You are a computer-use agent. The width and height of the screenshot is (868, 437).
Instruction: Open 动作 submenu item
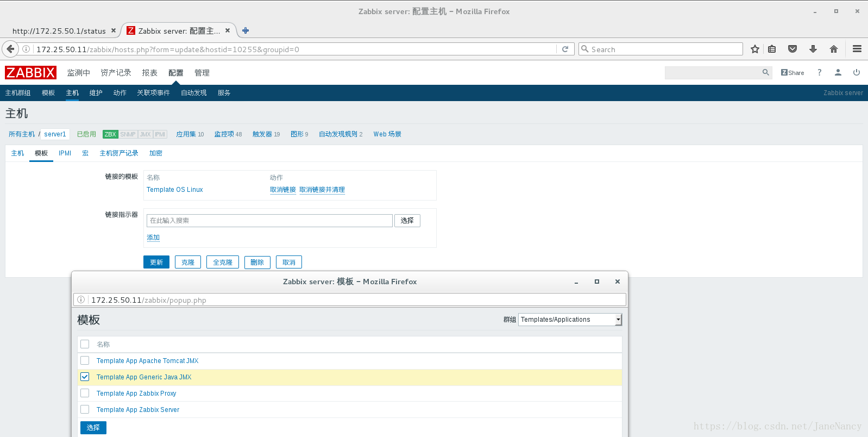point(120,93)
